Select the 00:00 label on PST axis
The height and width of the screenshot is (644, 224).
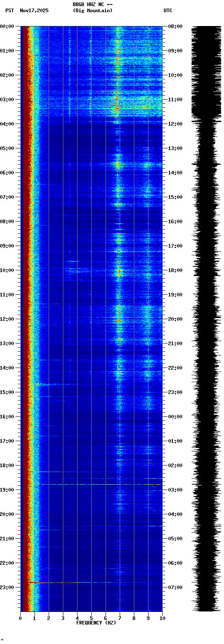pos(7,26)
